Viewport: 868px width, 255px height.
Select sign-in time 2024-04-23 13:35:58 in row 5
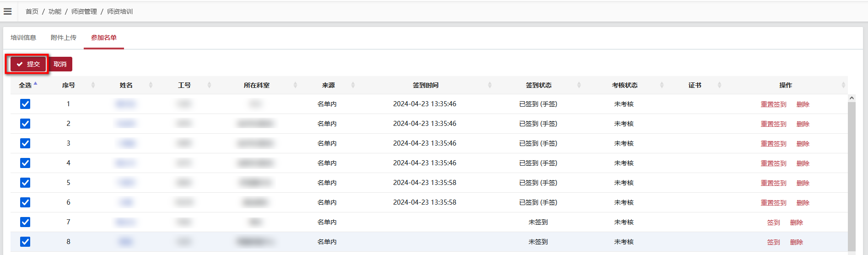pyautogui.click(x=425, y=183)
